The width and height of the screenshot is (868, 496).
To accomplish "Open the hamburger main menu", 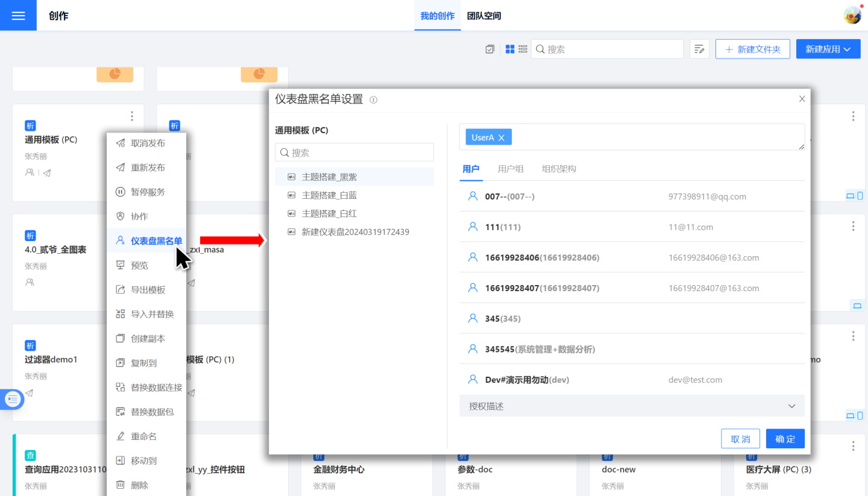I will click(18, 16).
